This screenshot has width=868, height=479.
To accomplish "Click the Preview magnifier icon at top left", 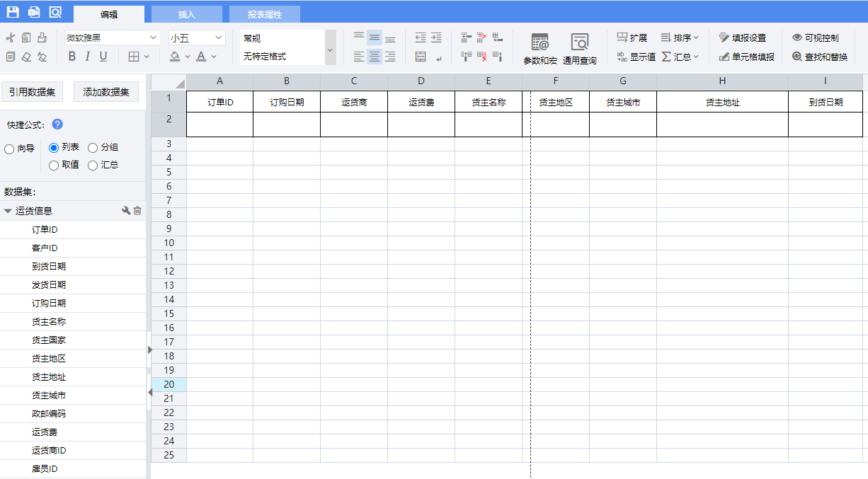I will [x=55, y=12].
